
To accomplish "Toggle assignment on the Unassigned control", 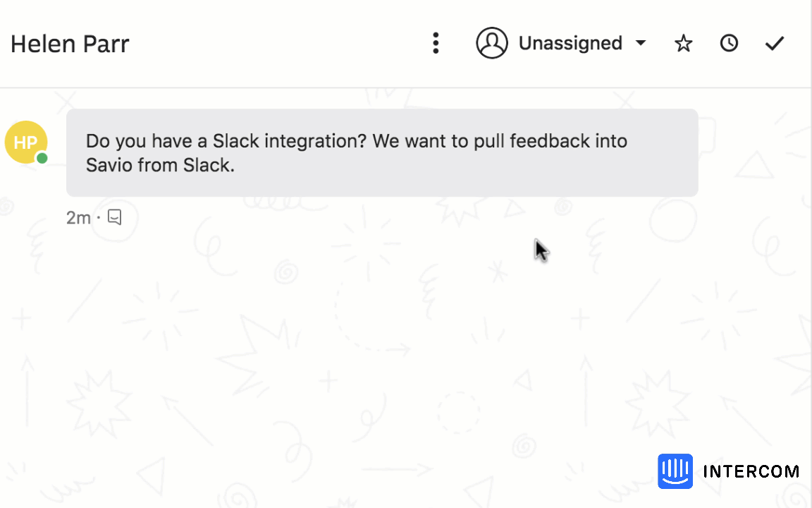I will point(570,43).
